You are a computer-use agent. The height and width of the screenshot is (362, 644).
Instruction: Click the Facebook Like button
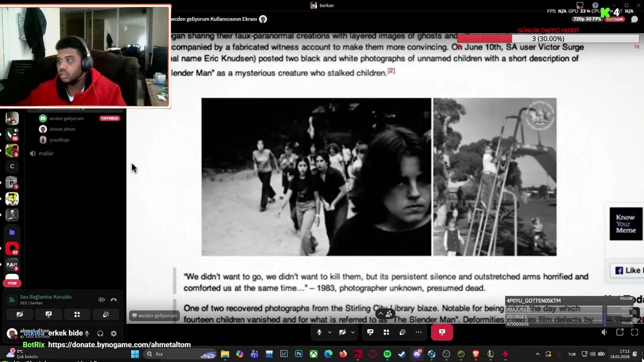point(627,270)
